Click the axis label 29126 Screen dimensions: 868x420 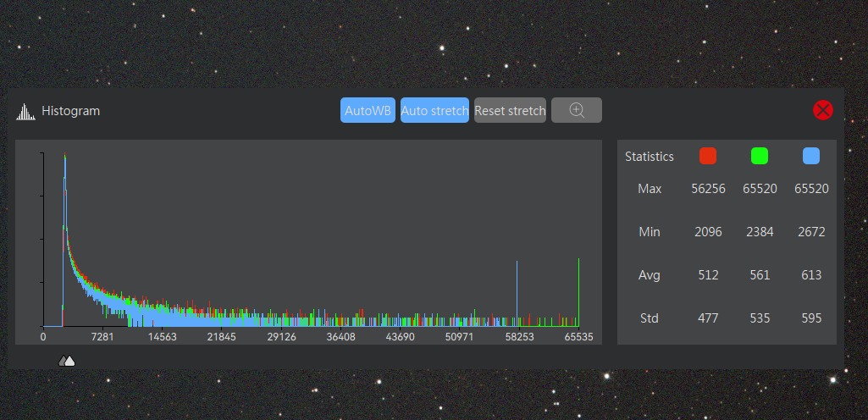pos(282,336)
